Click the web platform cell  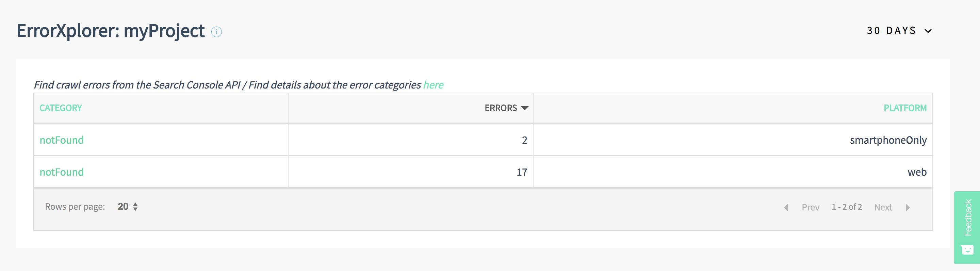pos(733,172)
